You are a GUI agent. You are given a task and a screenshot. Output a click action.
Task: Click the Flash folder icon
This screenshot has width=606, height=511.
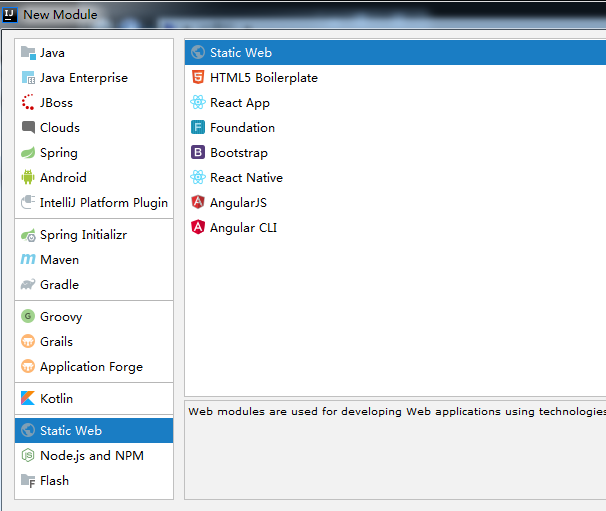point(28,480)
